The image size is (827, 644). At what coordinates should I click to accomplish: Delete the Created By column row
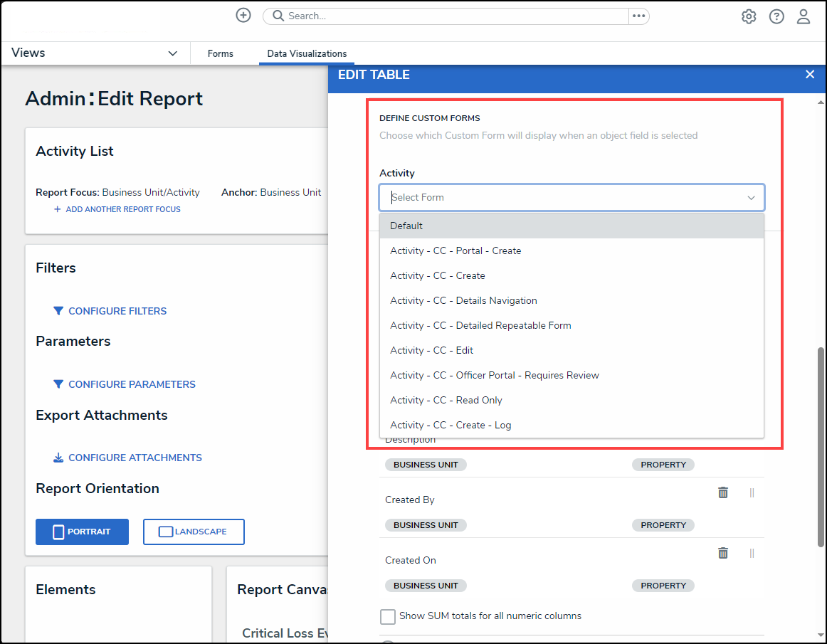tap(723, 492)
